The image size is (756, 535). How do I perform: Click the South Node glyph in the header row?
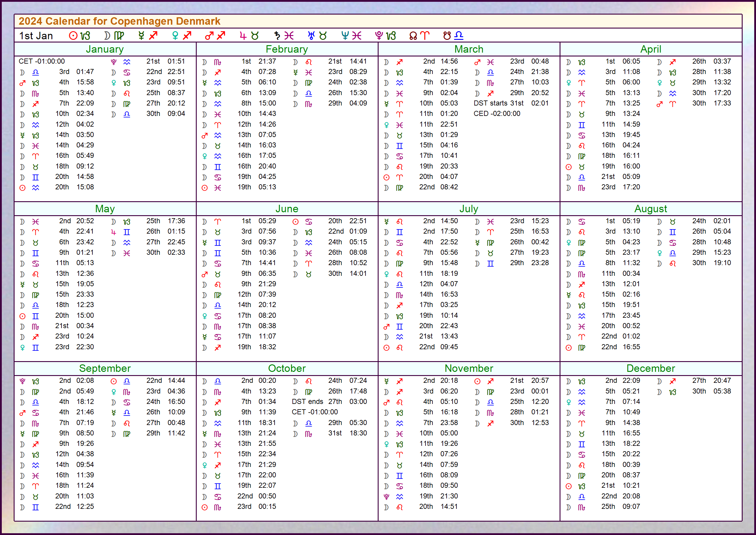tap(447, 36)
